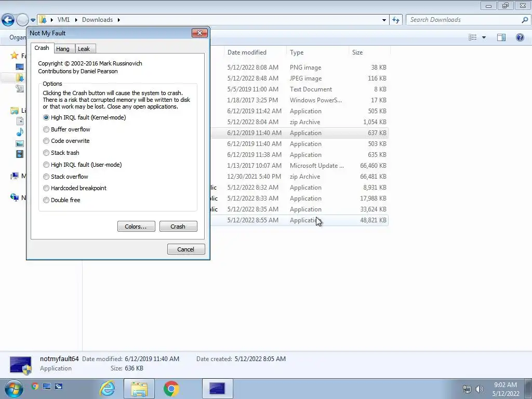Expand the arrow between VM1 and Downloads
The width and height of the screenshot is (532, 399).
[76, 20]
